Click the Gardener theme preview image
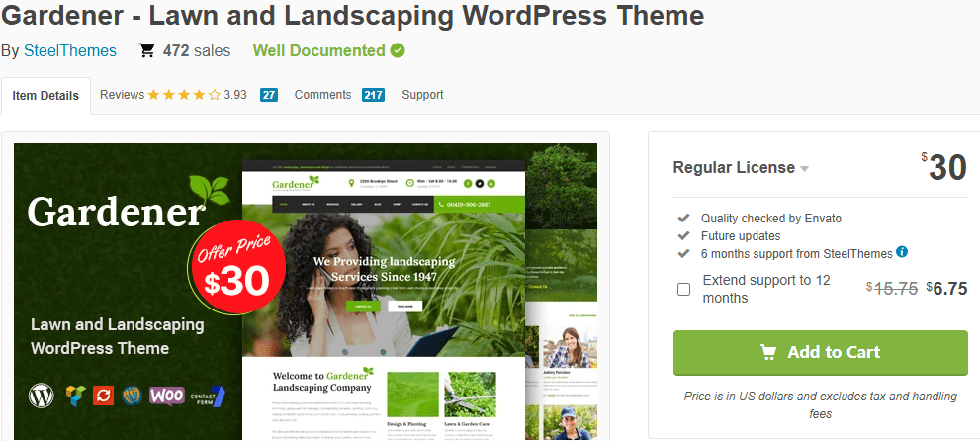 pos(305,292)
